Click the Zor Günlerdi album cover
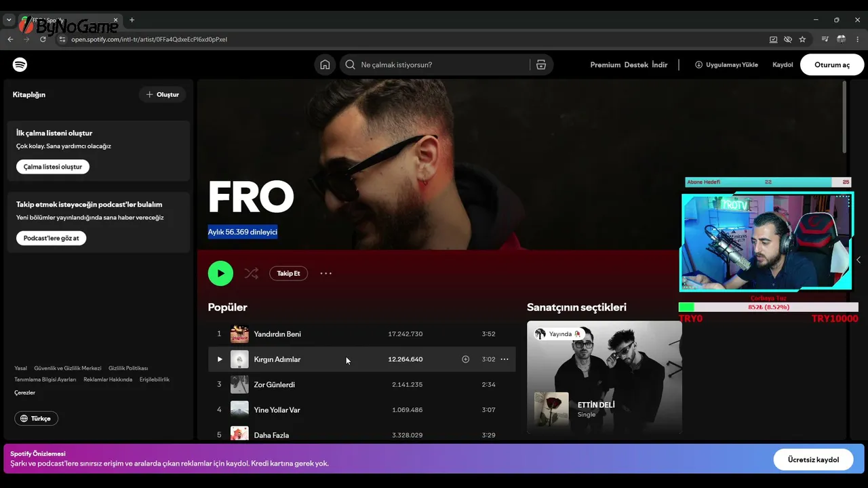This screenshot has height=488, width=868. pos(239,384)
